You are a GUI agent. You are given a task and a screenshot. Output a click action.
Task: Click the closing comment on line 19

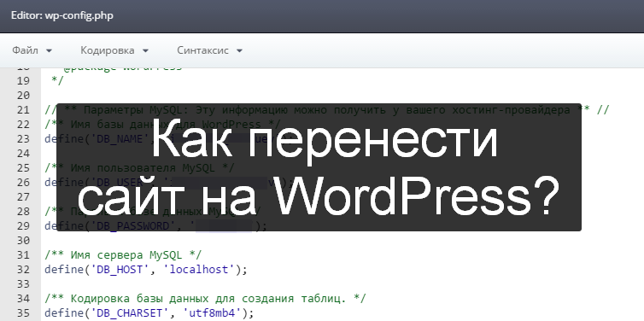[58, 81]
